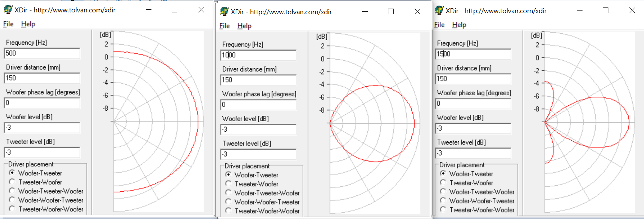Screen dimensions: 644x219
Task: Click Tweeter level field in the 500 Hz window
Action: pos(42,152)
